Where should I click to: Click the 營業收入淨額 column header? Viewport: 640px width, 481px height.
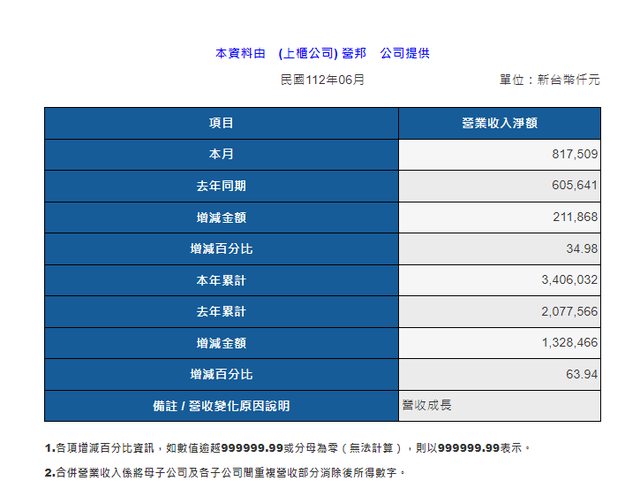pos(499,123)
